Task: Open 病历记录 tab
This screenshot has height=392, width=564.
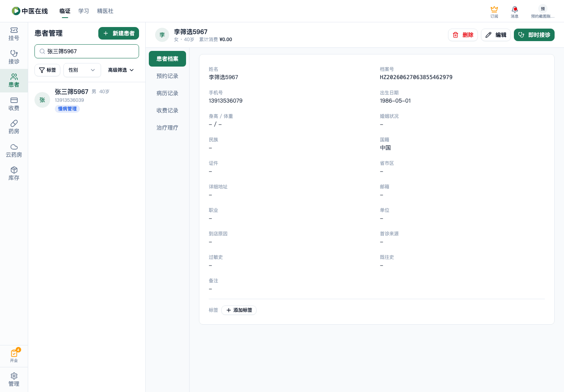Action: tap(167, 93)
